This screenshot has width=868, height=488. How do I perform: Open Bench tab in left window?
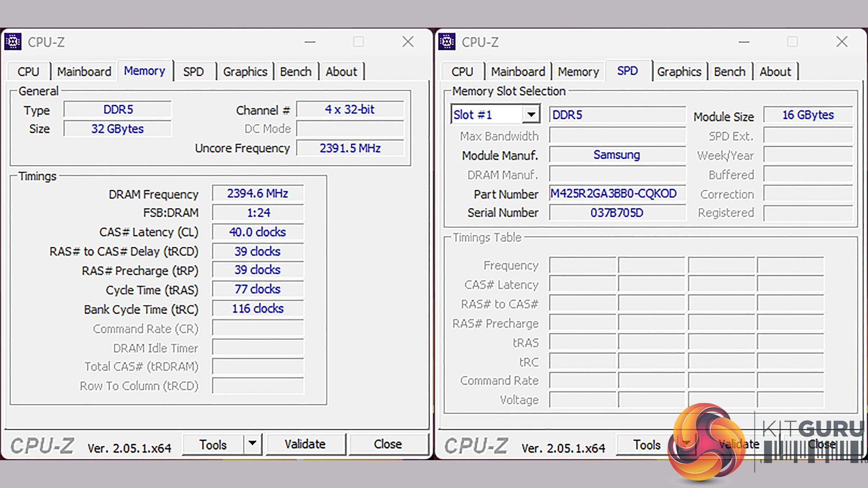coord(295,72)
